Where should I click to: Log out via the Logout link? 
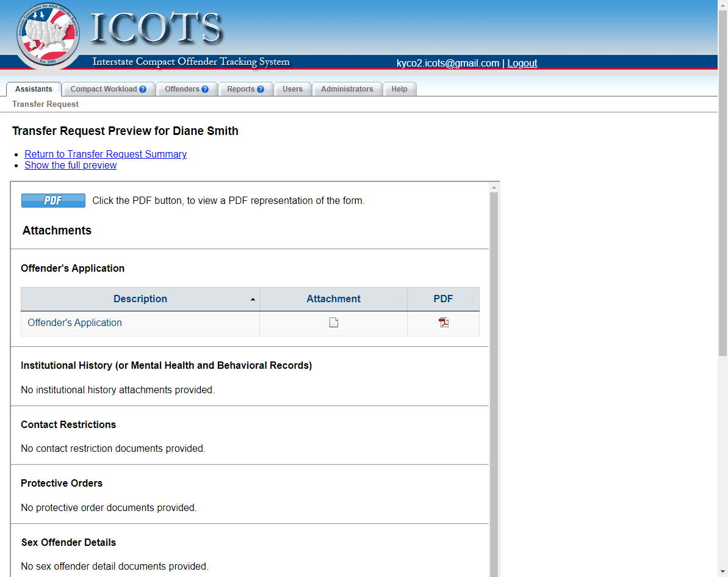(x=522, y=63)
